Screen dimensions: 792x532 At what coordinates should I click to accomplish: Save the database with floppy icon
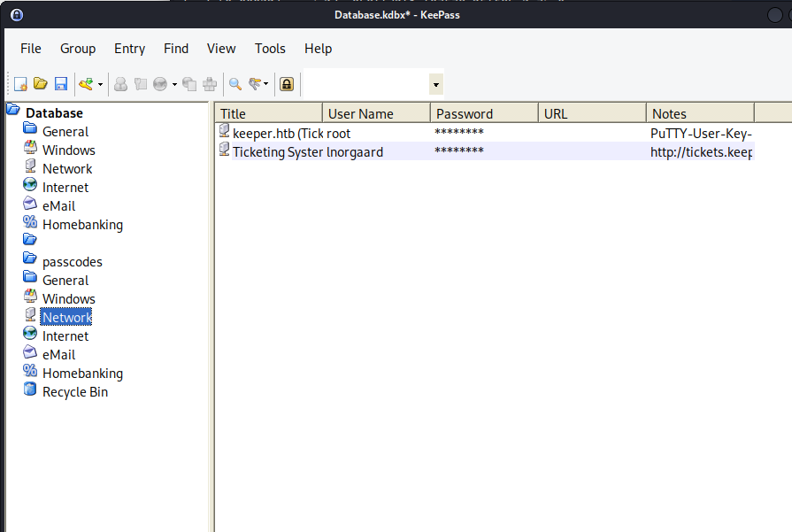61,84
